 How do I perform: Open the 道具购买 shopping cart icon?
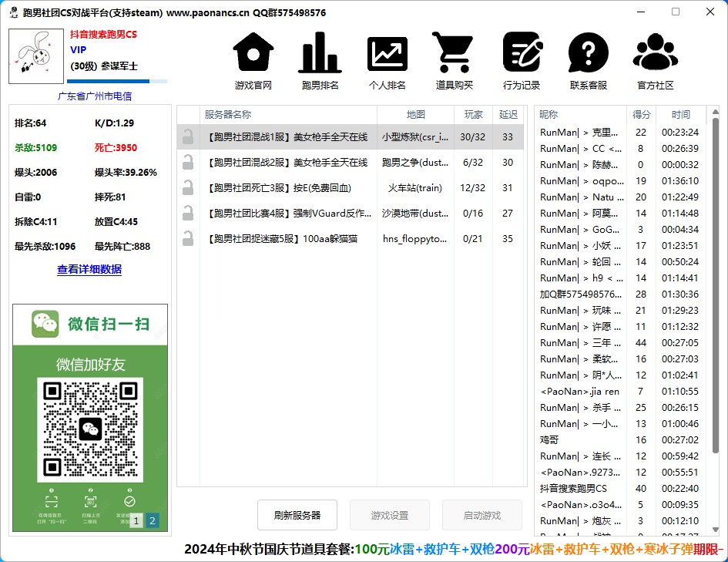[453, 52]
